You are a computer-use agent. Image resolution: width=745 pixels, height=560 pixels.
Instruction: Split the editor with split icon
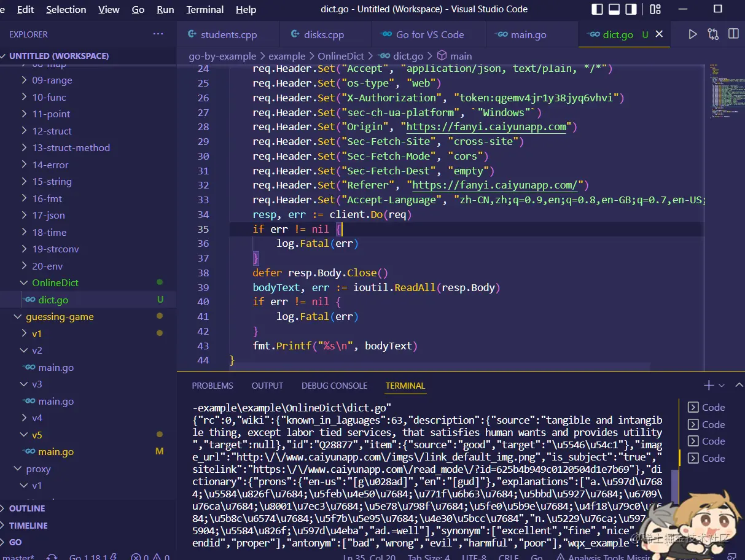pyautogui.click(x=733, y=34)
